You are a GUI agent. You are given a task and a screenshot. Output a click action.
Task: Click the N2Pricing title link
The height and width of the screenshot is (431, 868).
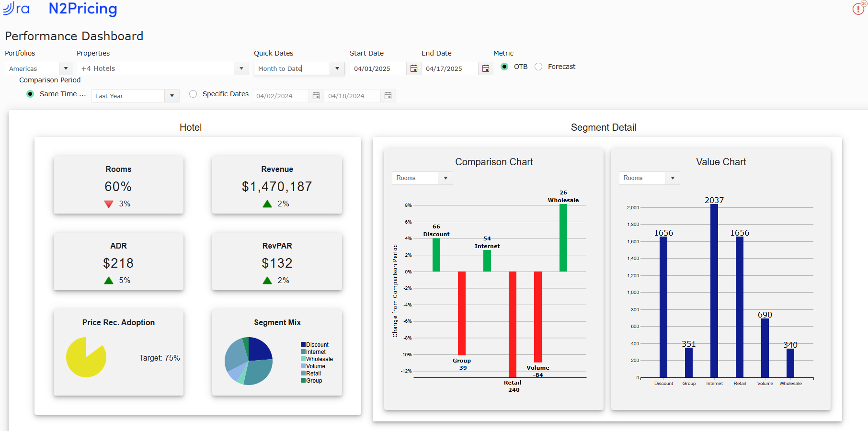(x=83, y=9)
